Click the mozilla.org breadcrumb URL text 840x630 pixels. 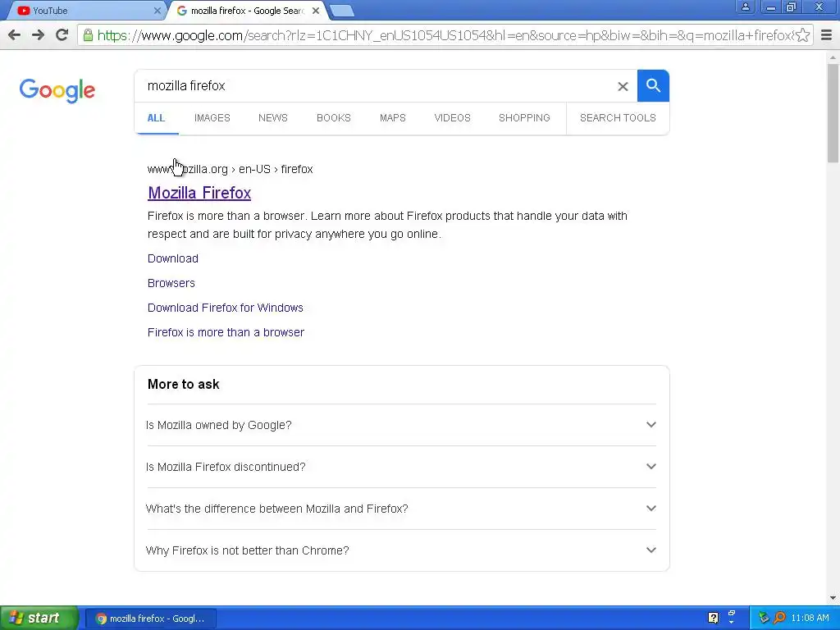(230, 169)
